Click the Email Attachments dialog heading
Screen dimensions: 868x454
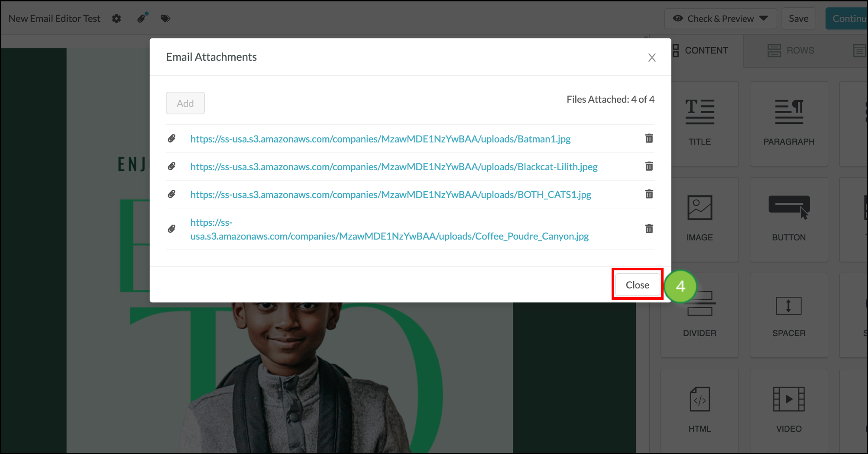click(211, 57)
